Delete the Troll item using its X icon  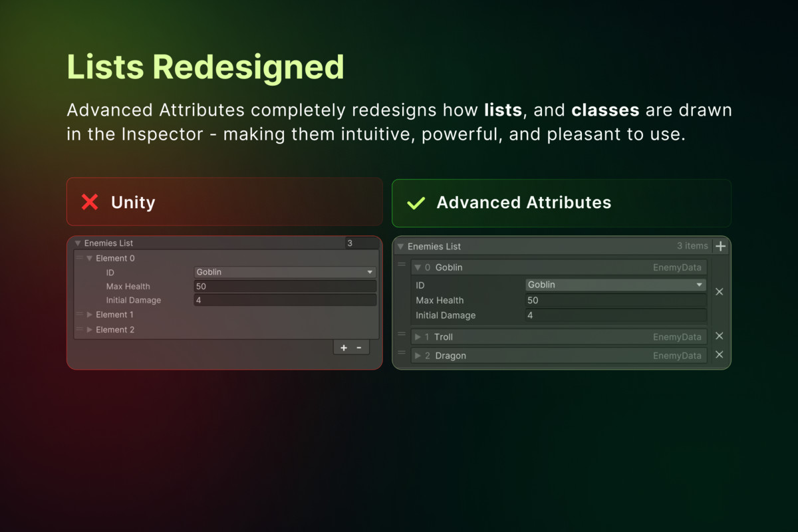[x=719, y=336]
